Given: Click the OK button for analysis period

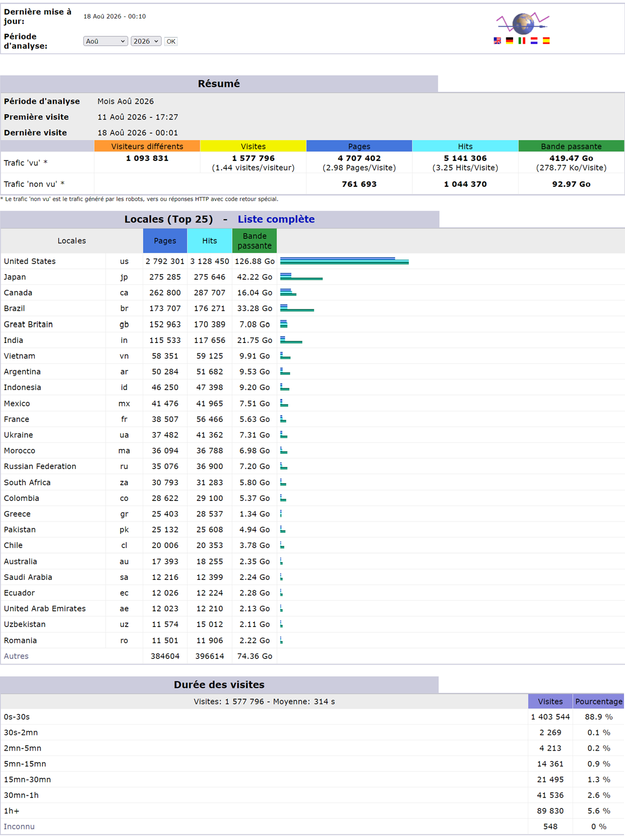Looking at the screenshot, I should pos(171,41).
